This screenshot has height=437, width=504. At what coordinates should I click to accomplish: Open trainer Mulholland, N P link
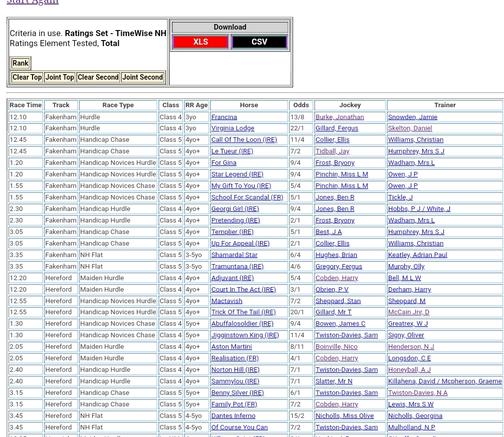pyautogui.click(x=411, y=427)
